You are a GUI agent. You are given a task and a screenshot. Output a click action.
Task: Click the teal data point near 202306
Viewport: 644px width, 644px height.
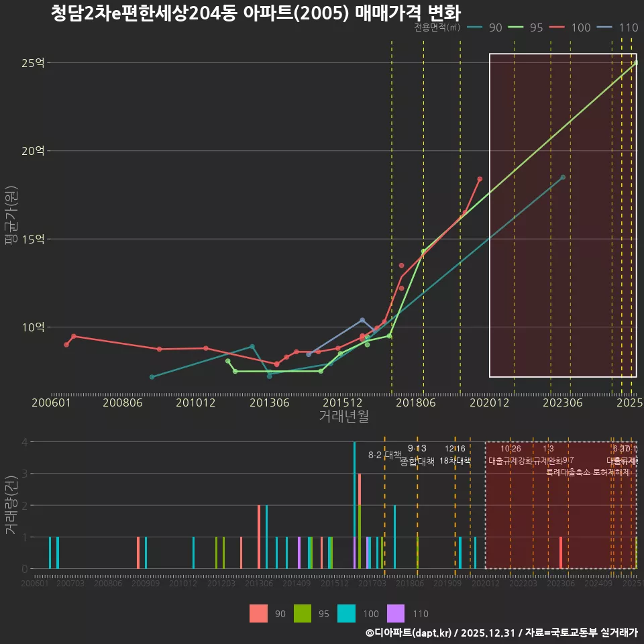click(x=563, y=177)
